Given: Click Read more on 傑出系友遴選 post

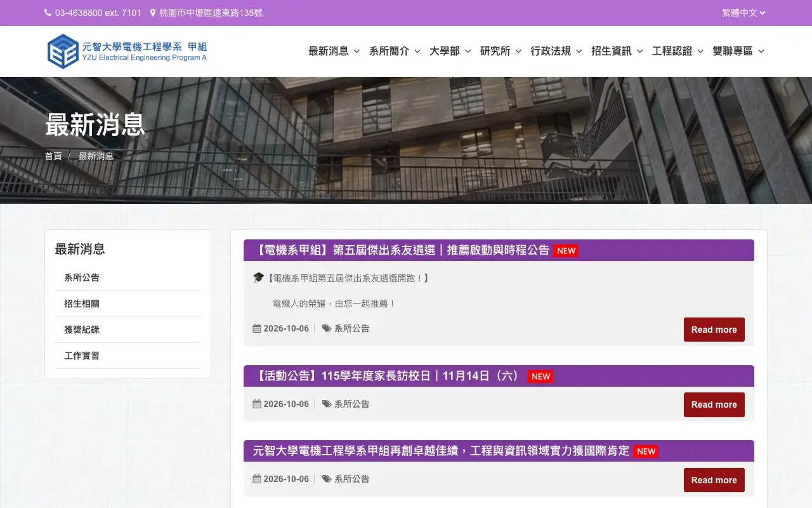Looking at the screenshot, I should (x=714, y=330).
